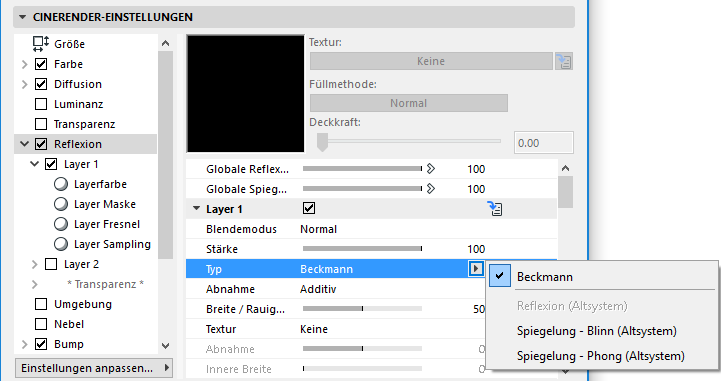Enable the Layer 2 checkbox
This screenshot has width=721, height=381.
(51, 264)
